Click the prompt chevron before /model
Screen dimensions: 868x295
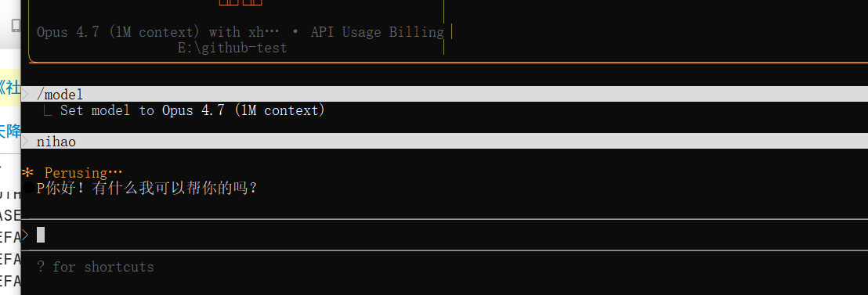point(26,94)
